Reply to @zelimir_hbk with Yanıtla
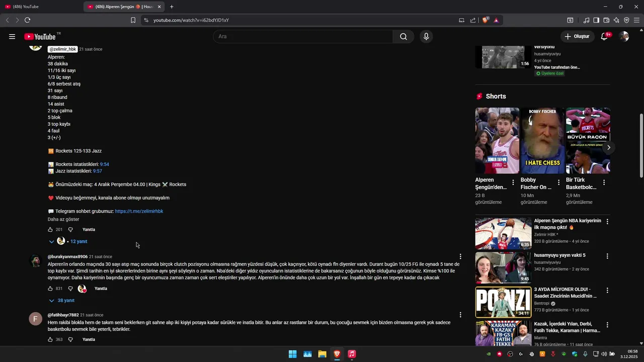644x362 pixels. tap(89, 229)
